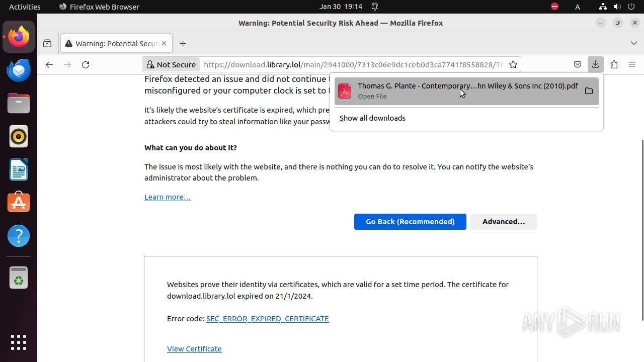Open accessibility/input indicator 'A' in top bar
Screen dimensions: 644x362
coord(578,7)
